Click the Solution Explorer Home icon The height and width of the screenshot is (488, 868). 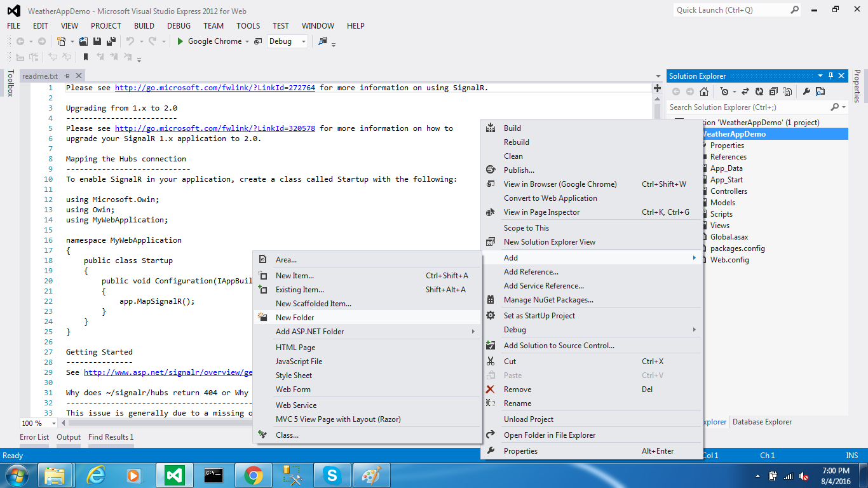tap(704, 91)
